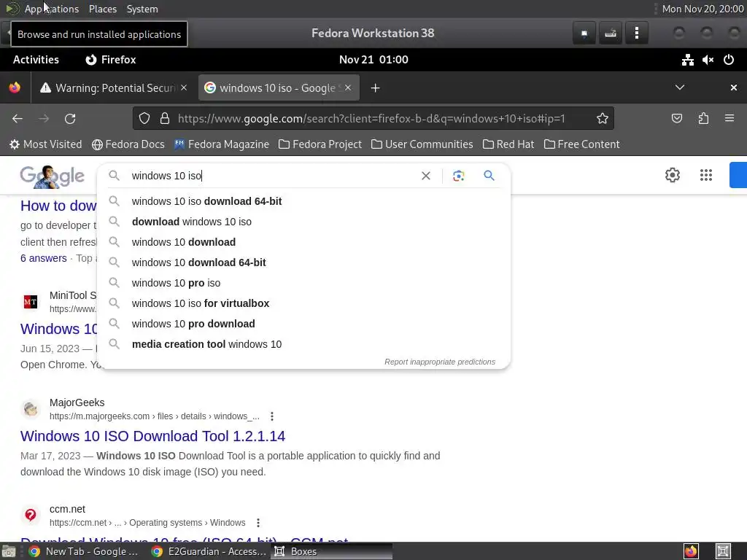Screen dimensions: 747x560
Task: Bookmark this page with the star
Action: (x=602, y=119)
